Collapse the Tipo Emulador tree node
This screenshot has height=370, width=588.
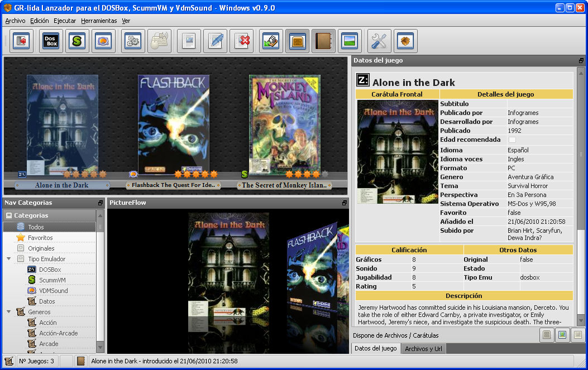(8, 259)
